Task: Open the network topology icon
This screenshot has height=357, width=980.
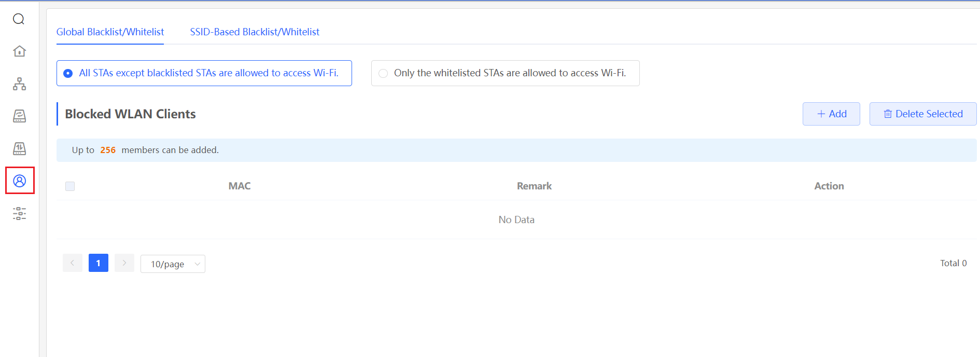Action: click(x=19, y=84)
